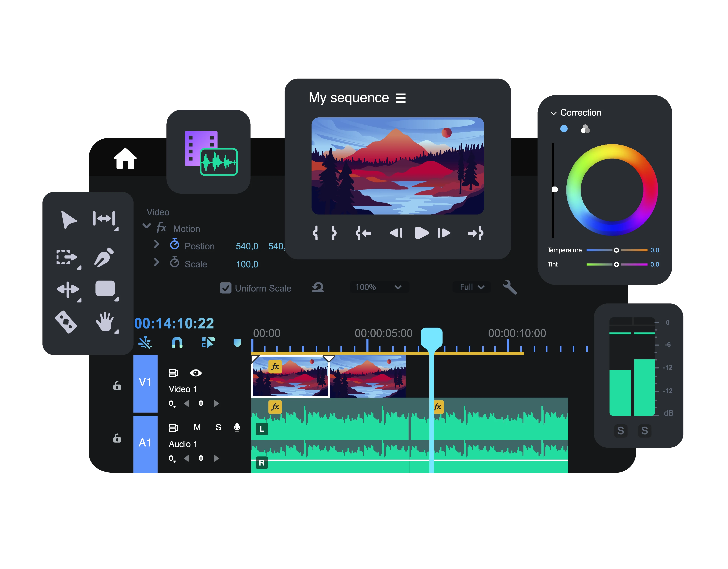Expand the Scale property

point(156,262)
